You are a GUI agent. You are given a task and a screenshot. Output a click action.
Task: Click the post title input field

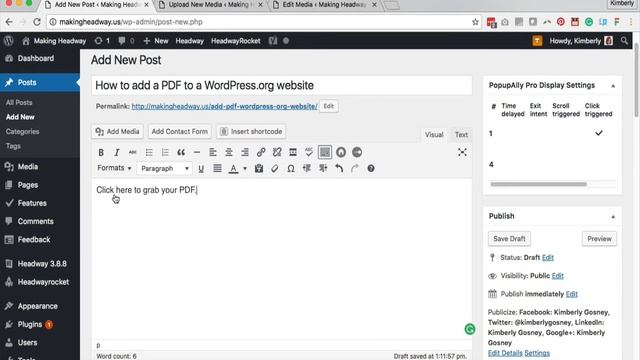pyautogui.click(x=282, y=85)
